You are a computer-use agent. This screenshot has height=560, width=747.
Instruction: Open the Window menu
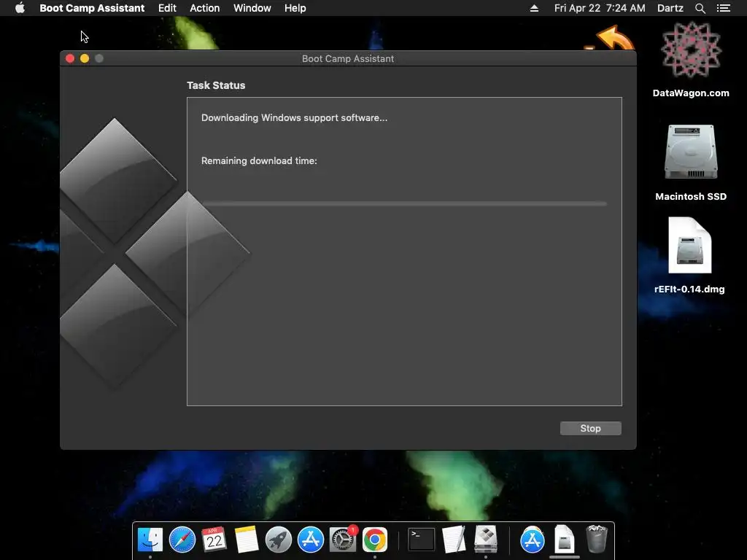pos(252,8)
